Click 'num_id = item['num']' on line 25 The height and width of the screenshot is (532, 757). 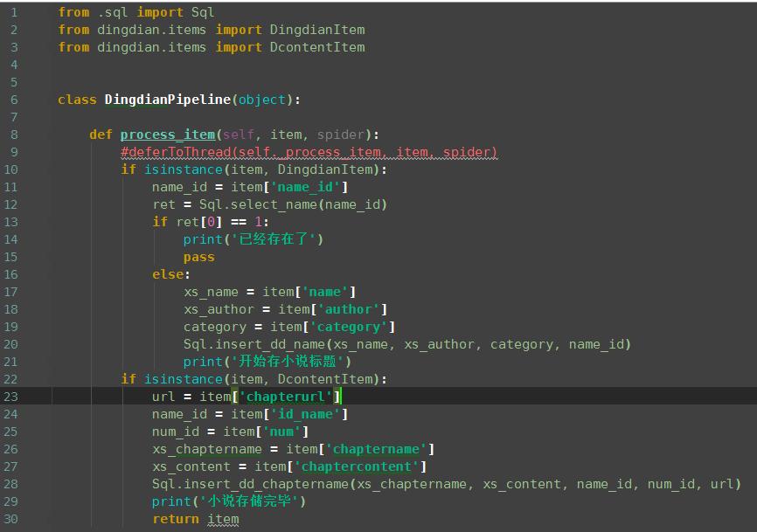coord(230,432)
